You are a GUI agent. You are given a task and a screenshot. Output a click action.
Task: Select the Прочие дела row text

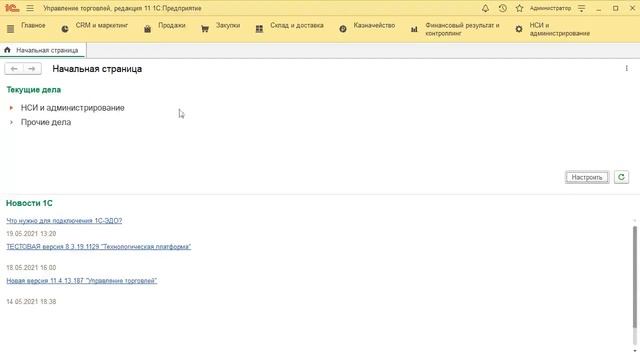(x=46, y=122)
